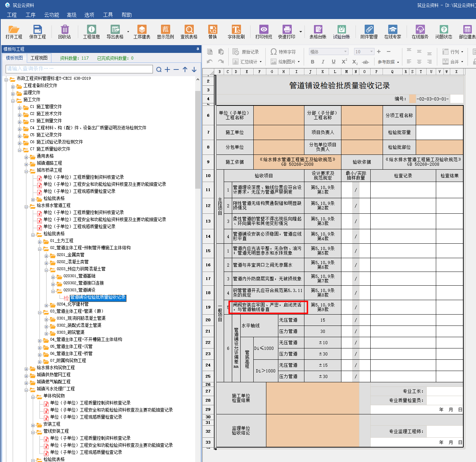
Task: Open 表格台账 ledger icon
Action: pyautogui.click(x=318, y=32)
